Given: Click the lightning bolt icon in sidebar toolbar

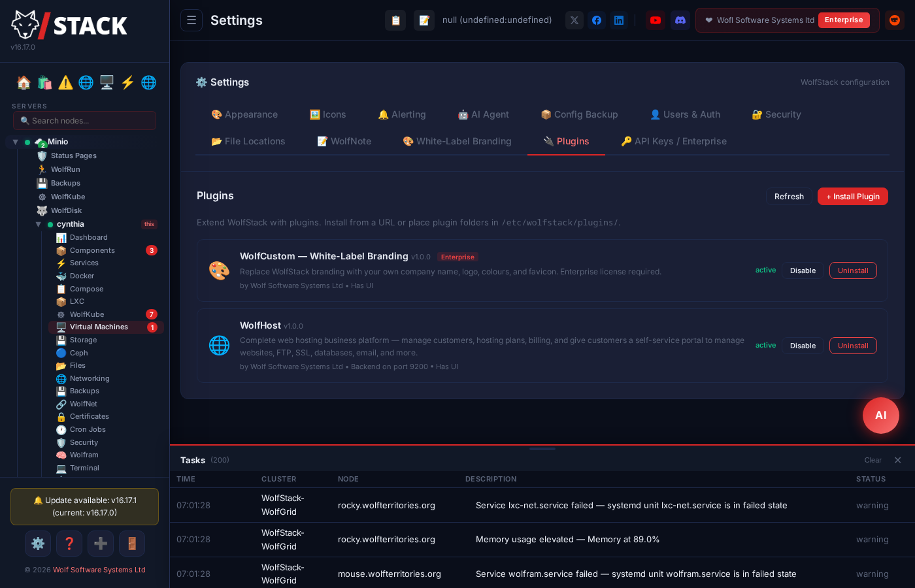Looking at the screenshot, I should [127, 82].
